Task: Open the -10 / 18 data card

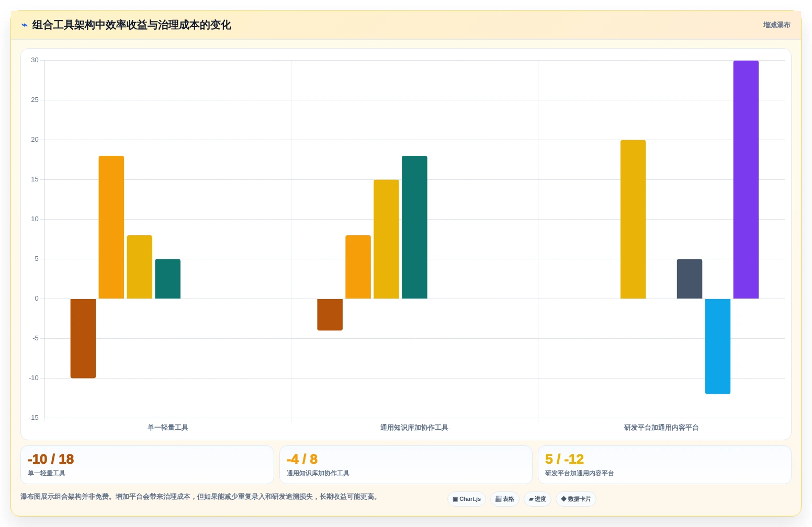Action: point(147,465)
